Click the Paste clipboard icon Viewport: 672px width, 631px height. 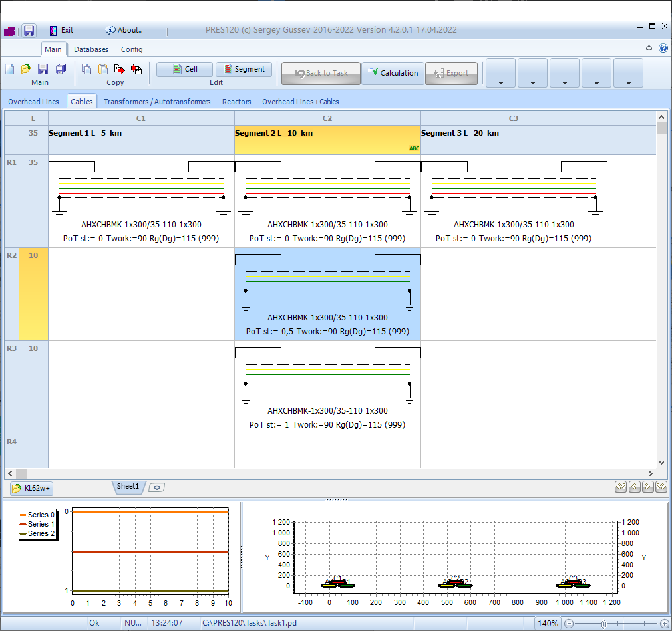pyautogui.click(x=103, y=69)
